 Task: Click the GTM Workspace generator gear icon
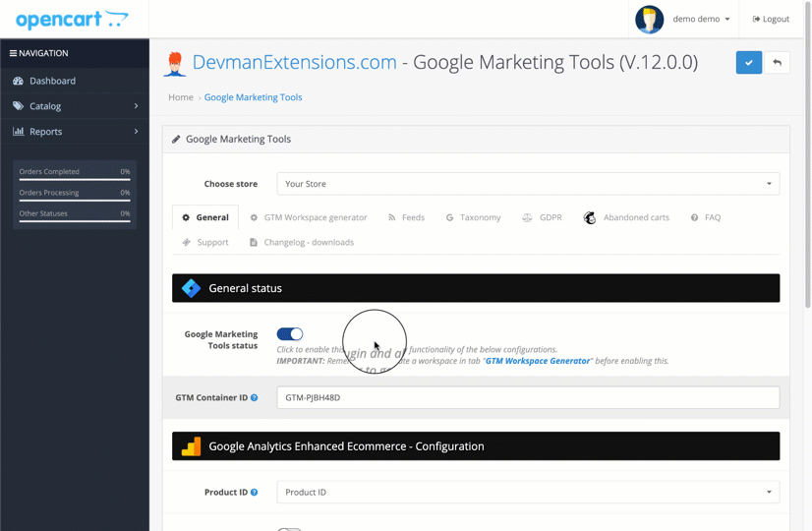[254, 217]
